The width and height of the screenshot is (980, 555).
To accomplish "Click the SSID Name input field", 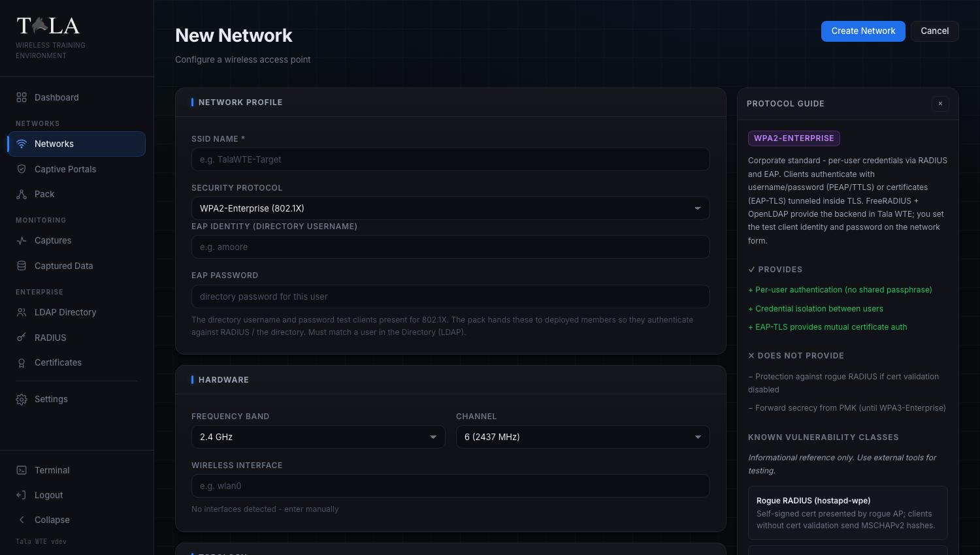I will pyautogui.click(x=450, y=159).
